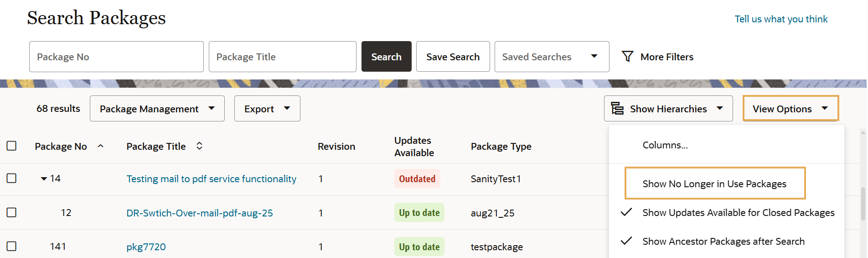868x258 pixels.
Task: Open the Saved Searches dropdown
Action: (x=552, y=57)
